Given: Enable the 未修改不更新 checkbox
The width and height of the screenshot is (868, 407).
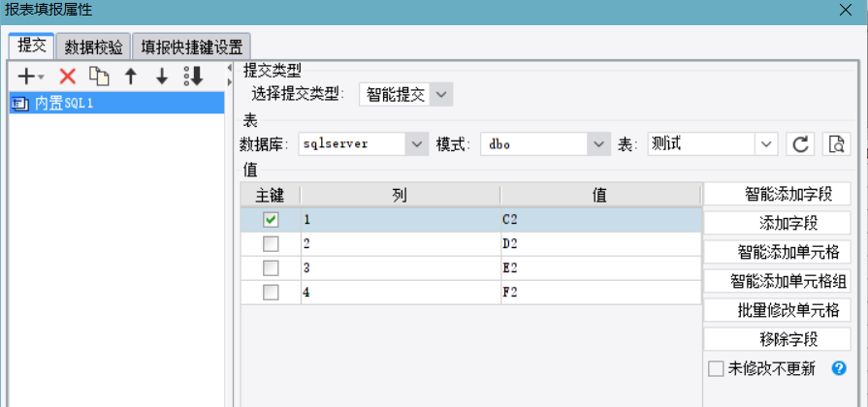Looking at the screenshot, I should click(x=716, y=368).
